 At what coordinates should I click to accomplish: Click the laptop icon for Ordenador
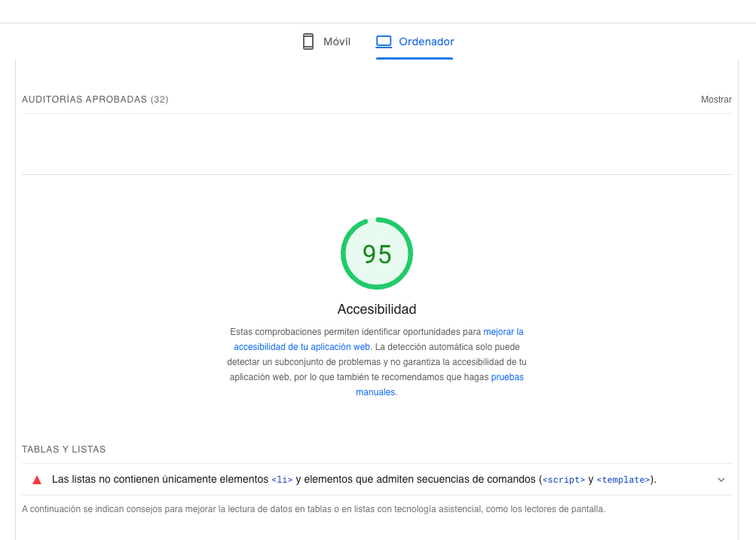click(384, 41)
